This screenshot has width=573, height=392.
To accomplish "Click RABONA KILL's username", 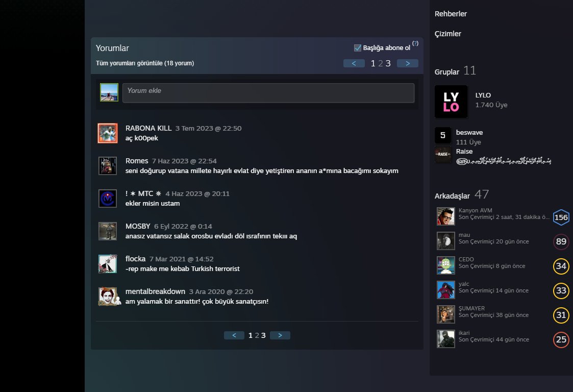I will [148, 128].
